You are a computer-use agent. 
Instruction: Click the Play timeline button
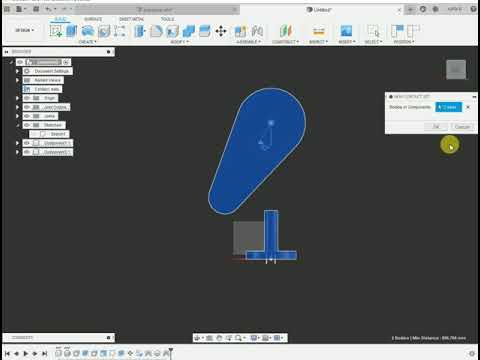point(26,353)
